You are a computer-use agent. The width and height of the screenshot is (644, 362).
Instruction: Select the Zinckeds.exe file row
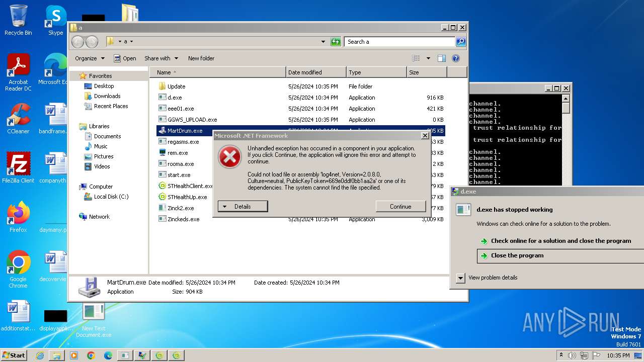(301, 219)
